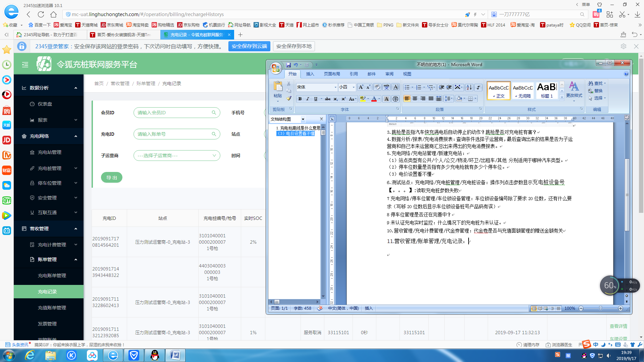
Task: Toggle bold formatting in Word
Action: click(x=300, y=98)
